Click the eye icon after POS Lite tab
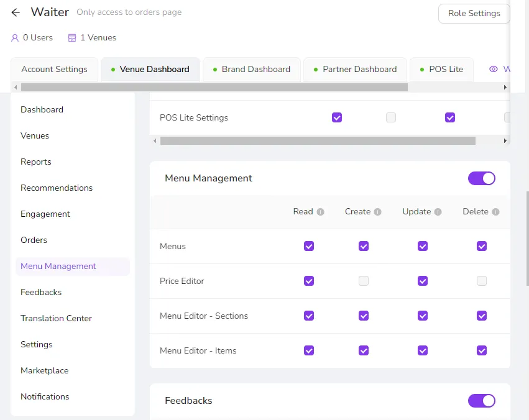The width and height of the screenshot is (529, 420). [x=493, y=69]
